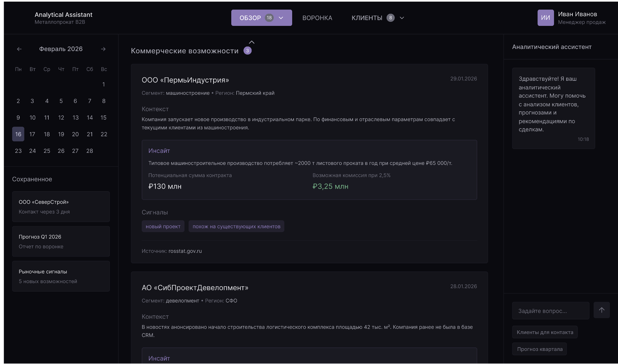
Task: Collapse section with chevron-up above Коммерческие возможности
Action: point(252,42)
